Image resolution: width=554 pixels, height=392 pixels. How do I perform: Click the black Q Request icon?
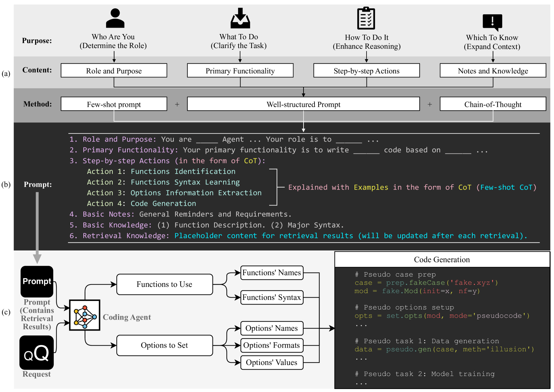(37, 353)
